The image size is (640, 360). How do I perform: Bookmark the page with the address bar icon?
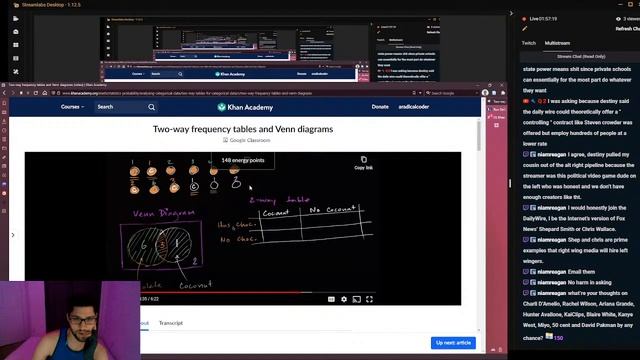(414, 93)
